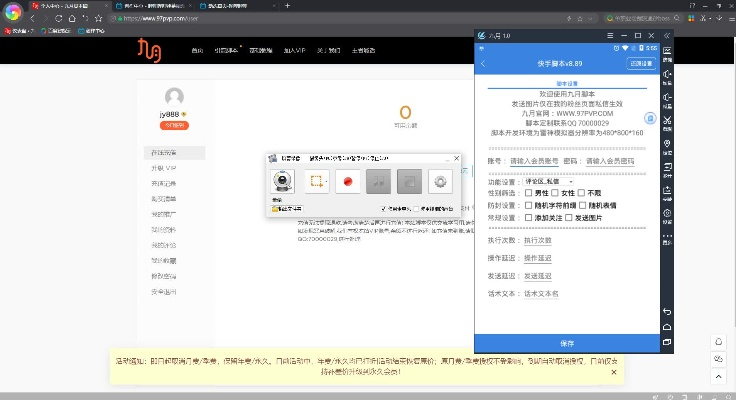Screen dimensions: 736x400
Task: Open the 加入VIP navigation item
Action: pyautogui.click(x=294, y=50)
